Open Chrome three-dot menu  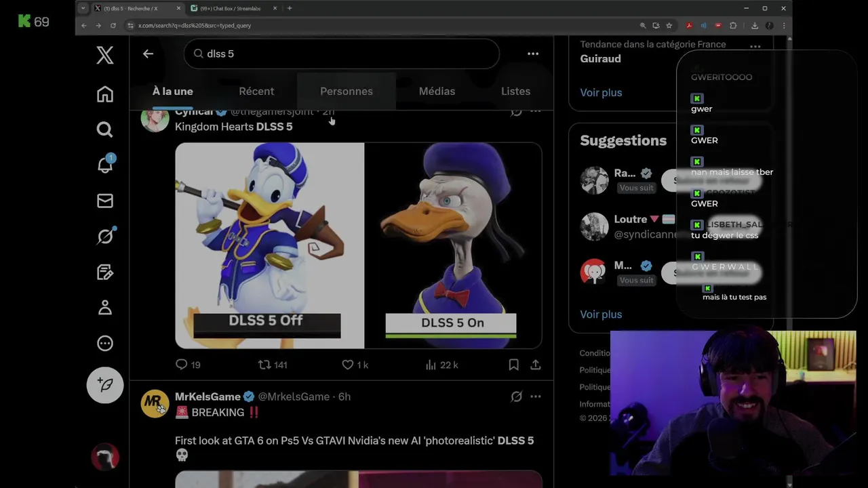pos(783,25)
